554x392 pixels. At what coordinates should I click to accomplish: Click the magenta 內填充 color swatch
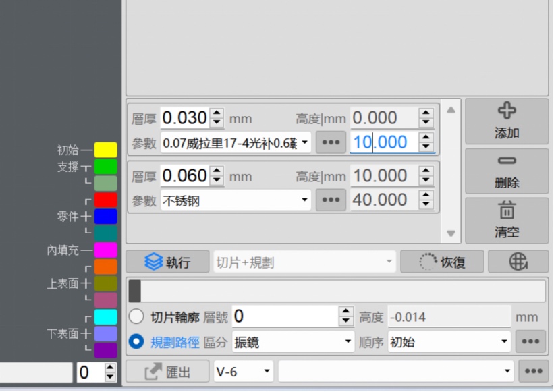click(x=105, y=250)
